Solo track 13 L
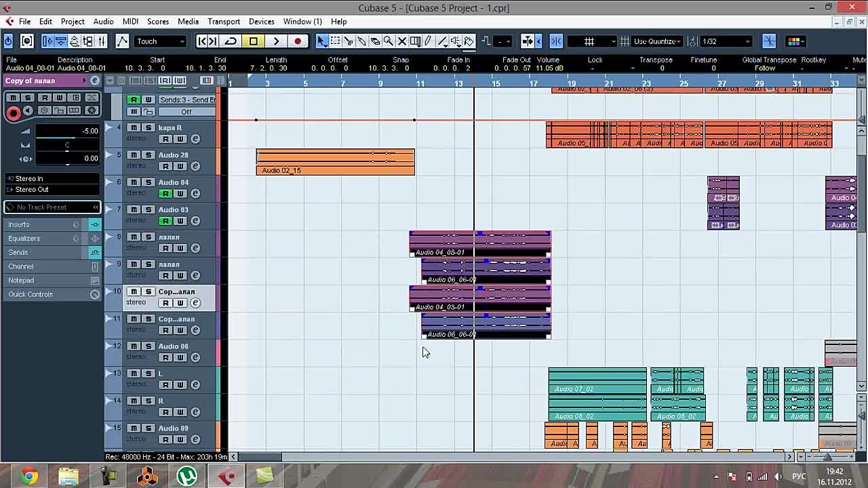Viewport: 868px width, 488px height. coord(148,373)
